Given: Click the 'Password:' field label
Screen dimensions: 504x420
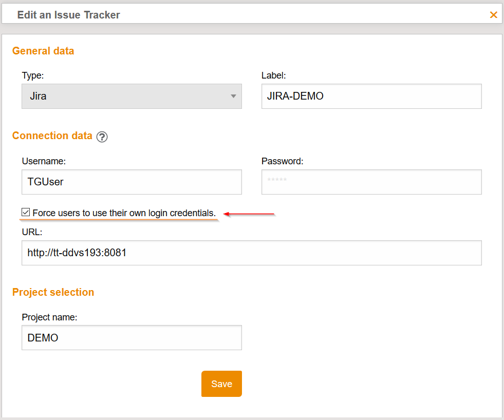Looking at the screenshot, I should [x=283, y=161].
